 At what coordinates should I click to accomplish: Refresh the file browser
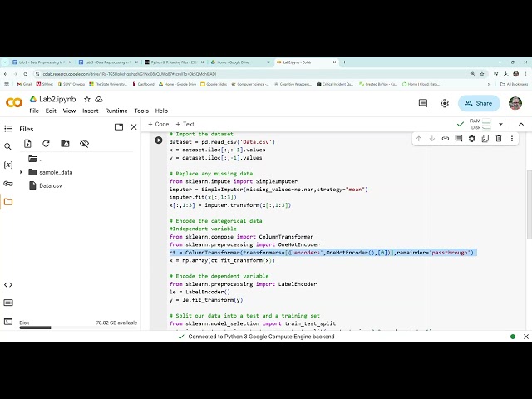tap(47, 144)
